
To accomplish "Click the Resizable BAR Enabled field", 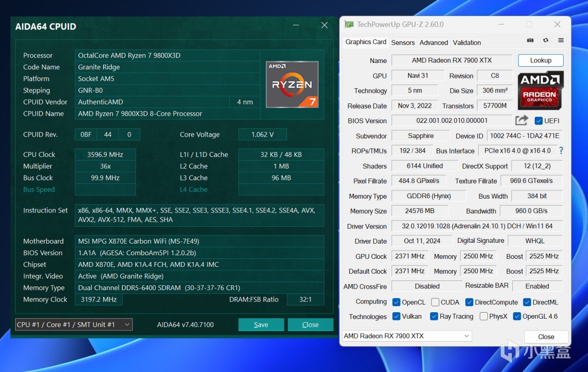I will coord(537,286).
